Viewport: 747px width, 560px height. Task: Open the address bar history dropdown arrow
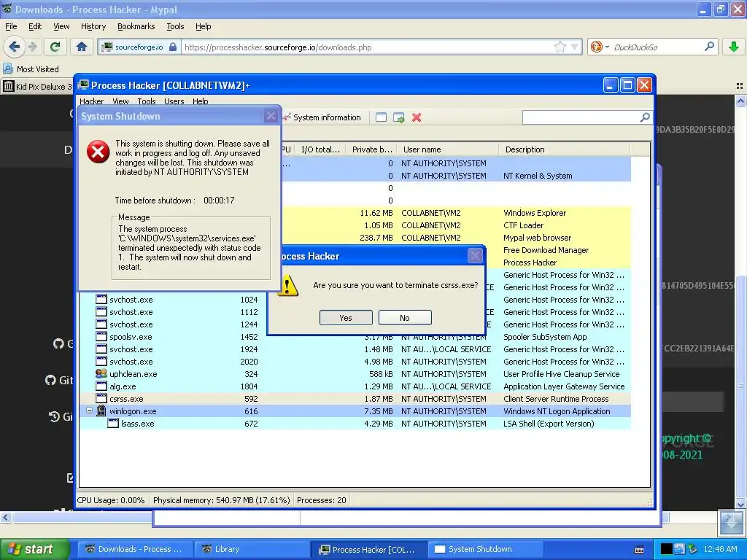pos(575,47)
